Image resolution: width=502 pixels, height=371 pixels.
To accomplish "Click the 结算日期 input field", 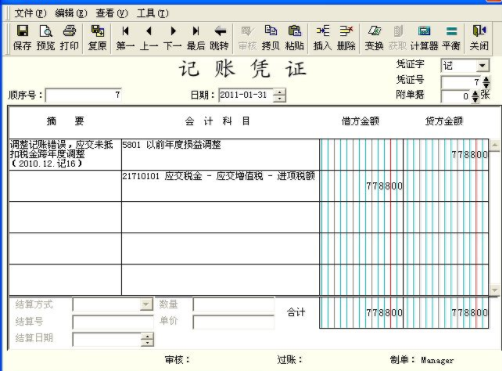I will [x=107, y=339].
